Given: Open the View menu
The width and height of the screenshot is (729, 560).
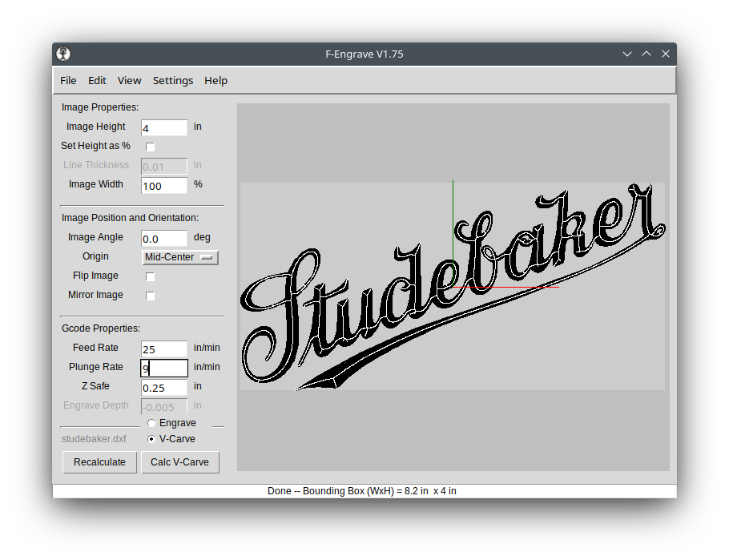Looking at the screenshot, I should click(x=129, y=80).
